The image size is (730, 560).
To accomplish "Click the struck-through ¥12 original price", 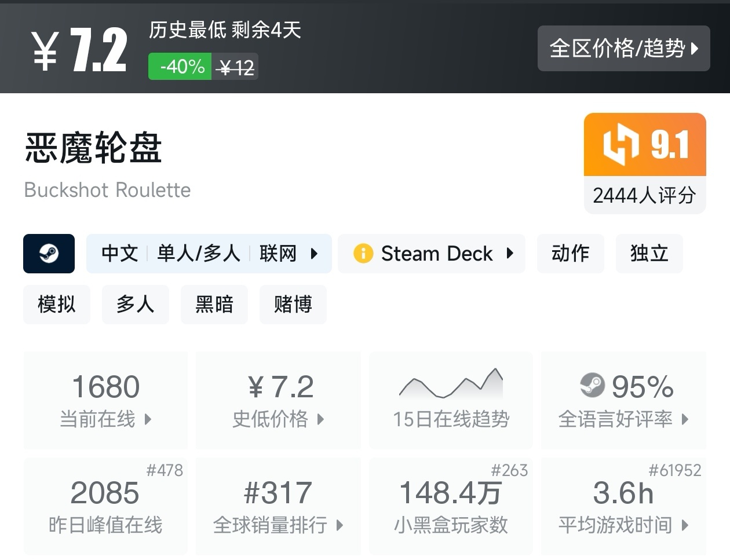I will tap(235, 68).
